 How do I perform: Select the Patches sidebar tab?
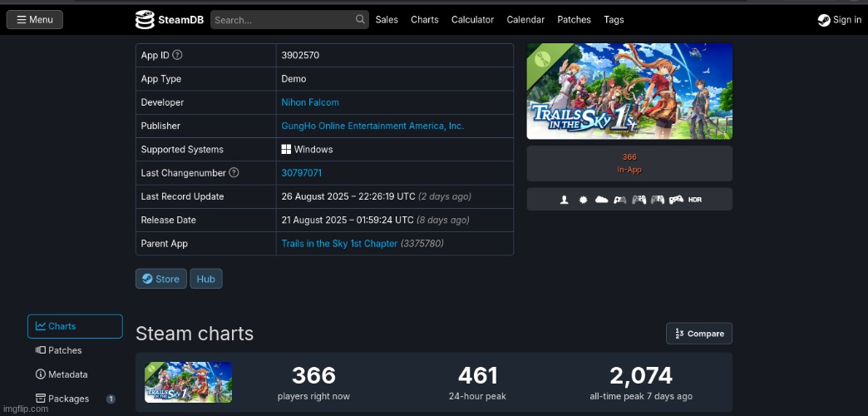pos(75,350)
